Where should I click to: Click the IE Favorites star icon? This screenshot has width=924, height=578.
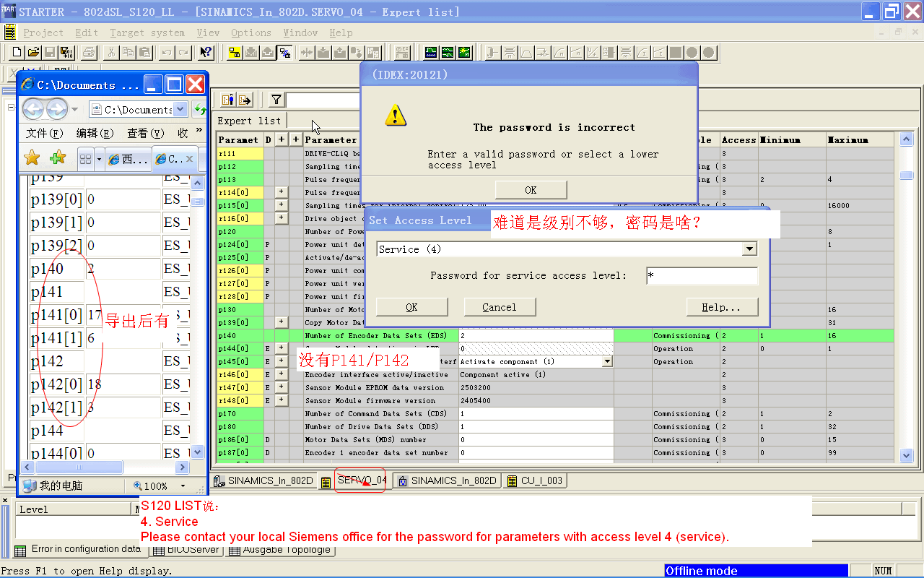32,158
